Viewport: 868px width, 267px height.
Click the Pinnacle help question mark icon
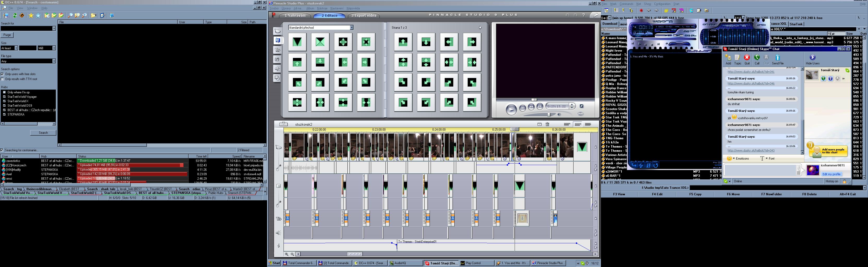click(x=584, y=15)
